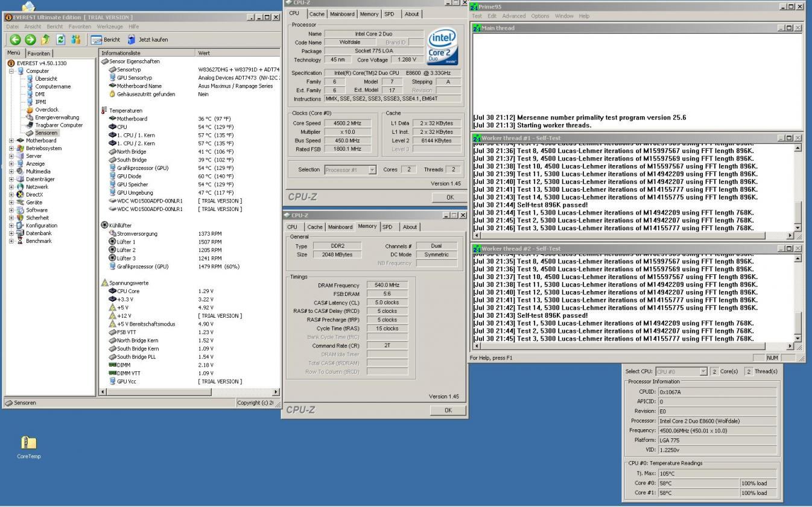812x507 pixels.
Task: Click the two-people icon in EVEREST toolbar
Action: [x=75, y=39]
